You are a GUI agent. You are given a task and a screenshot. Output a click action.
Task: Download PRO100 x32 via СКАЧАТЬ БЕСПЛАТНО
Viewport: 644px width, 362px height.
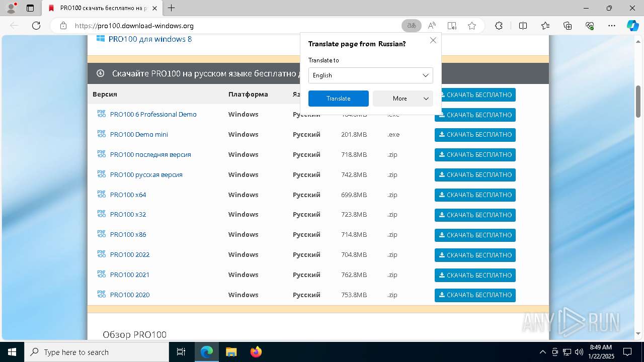pos(475,215)
